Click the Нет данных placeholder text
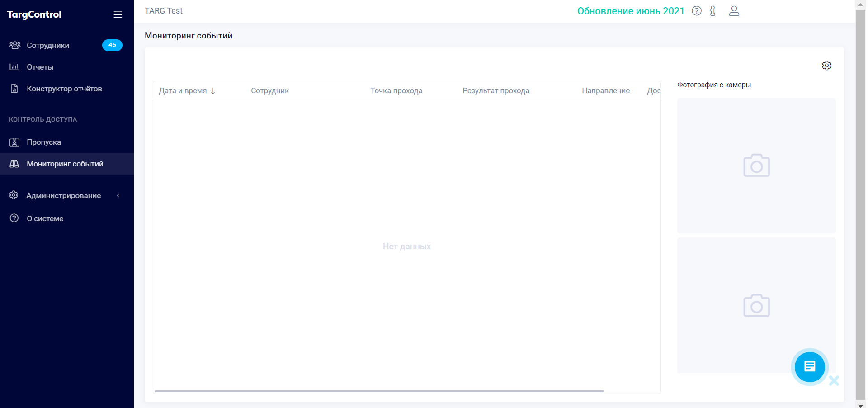868x408 pixels. 407,247
